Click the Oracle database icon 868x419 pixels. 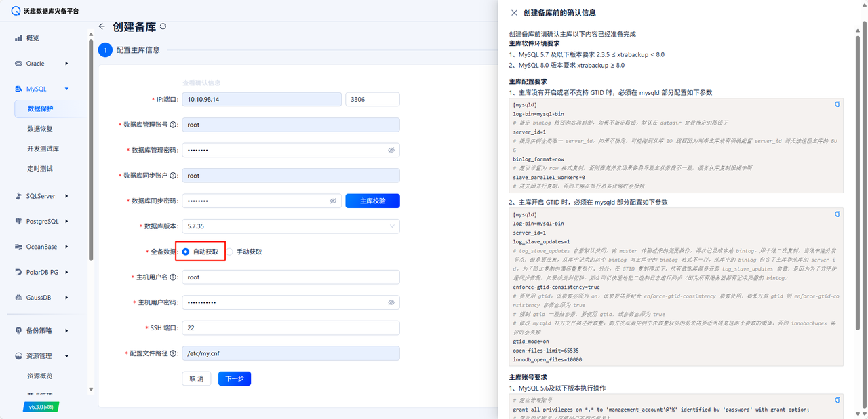pyautogui.click(x=19, y=64)
